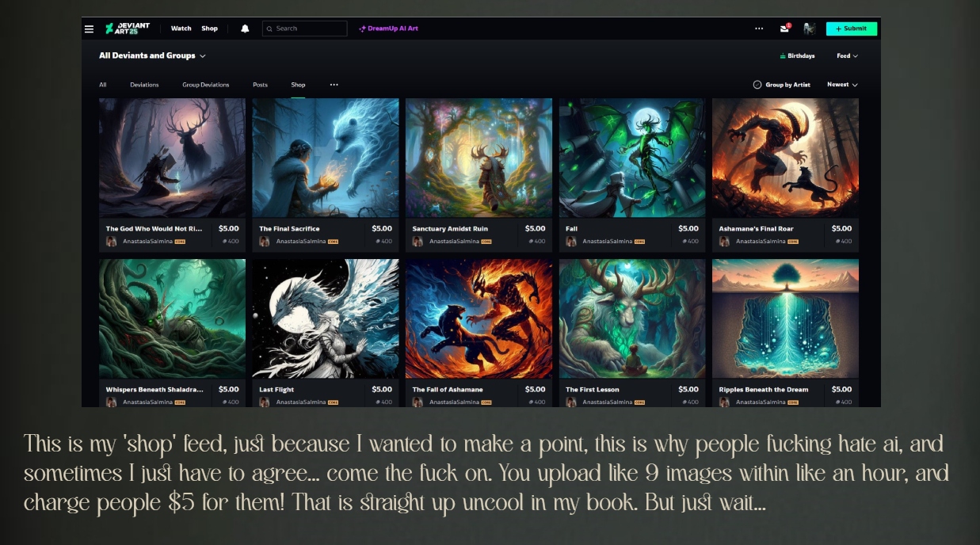Open the hamburger menu icon
980x545 pixels.
pyautogui.click(x=89, y=29)
